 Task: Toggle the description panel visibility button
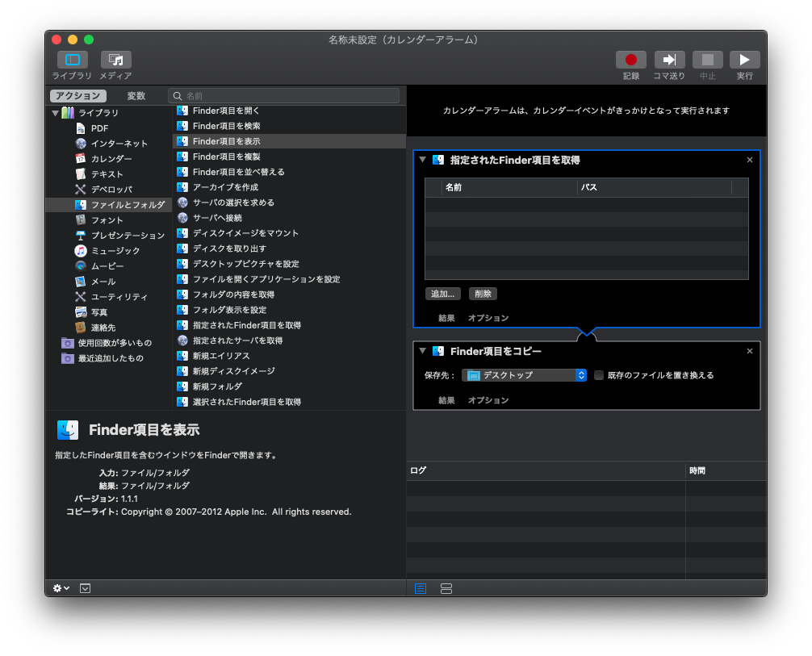click(x=86, y=588)
